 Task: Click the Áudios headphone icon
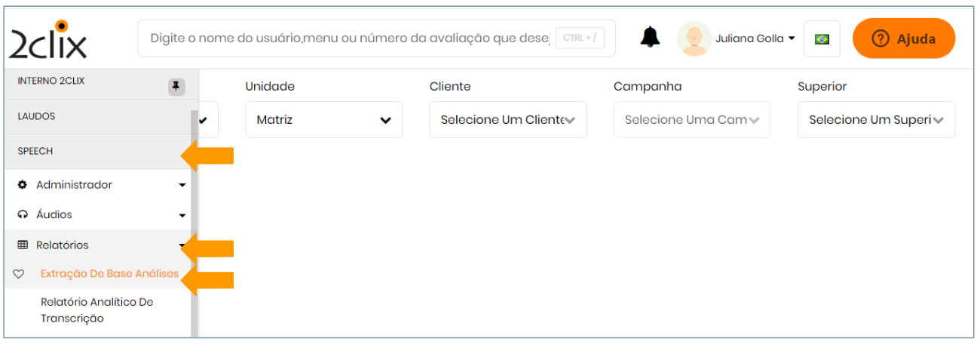[x=23, y=215]
